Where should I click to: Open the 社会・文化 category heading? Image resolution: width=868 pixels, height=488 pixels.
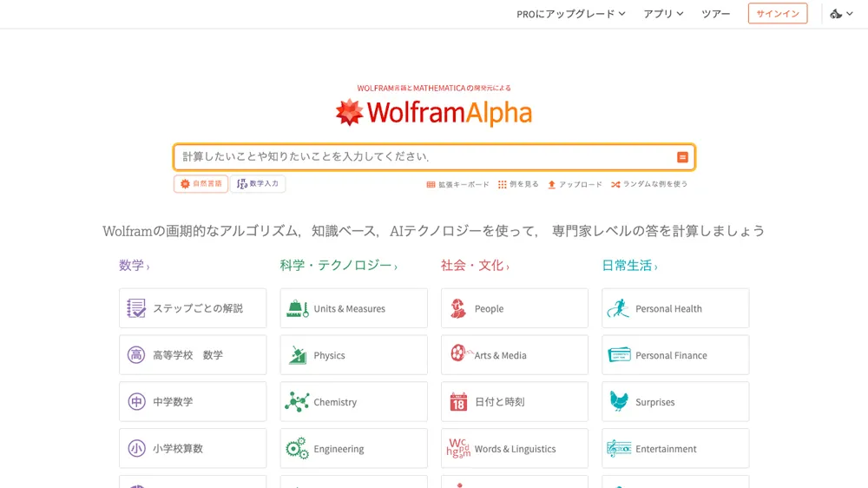[x=475, y=266]
